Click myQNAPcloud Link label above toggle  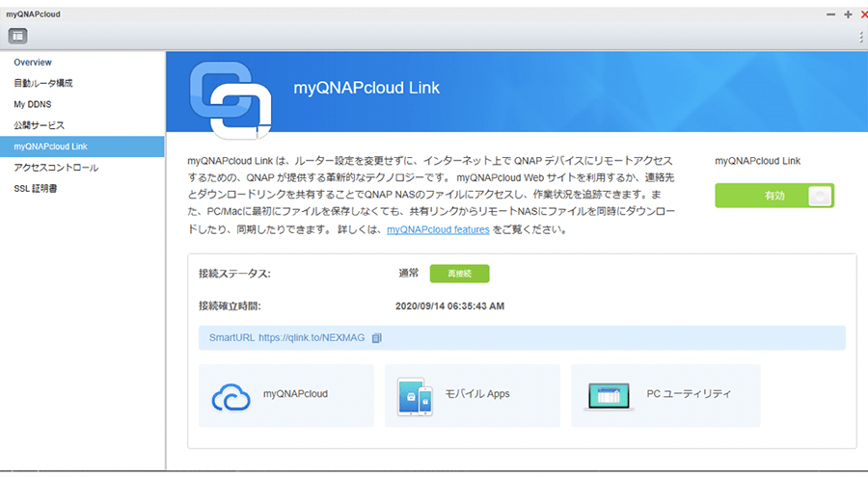tap(757, 161)
